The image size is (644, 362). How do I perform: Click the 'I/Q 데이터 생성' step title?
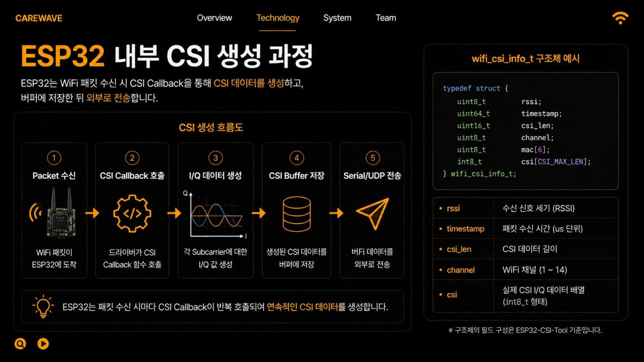[x=215, y=176]
